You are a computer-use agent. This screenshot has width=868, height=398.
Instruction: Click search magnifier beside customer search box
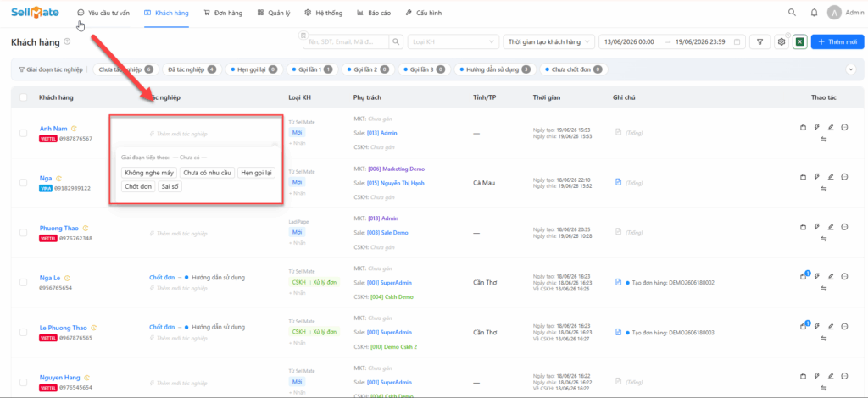tap(396, 41)
